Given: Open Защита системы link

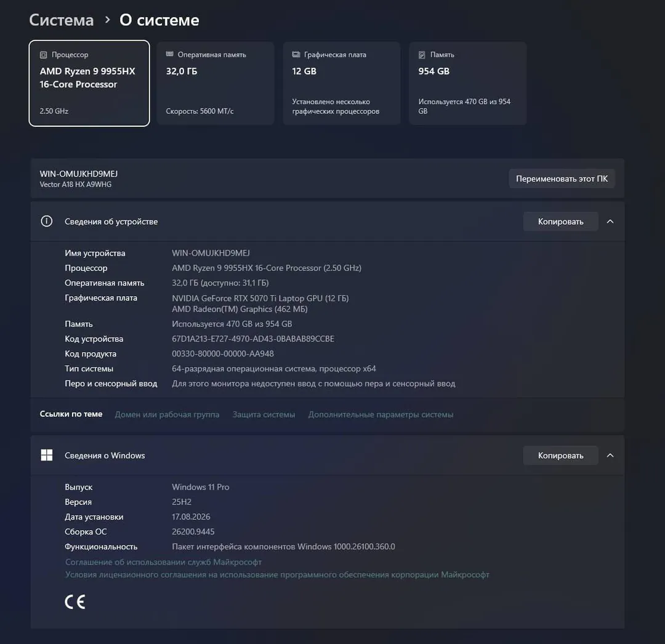Looking at the screenshot, I should pyautogui.click(x=264, y=414).
